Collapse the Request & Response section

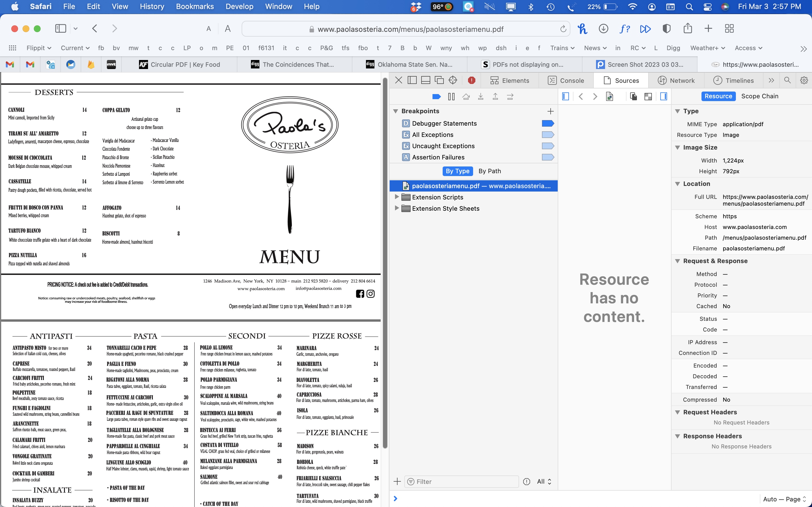pos(678,261)
